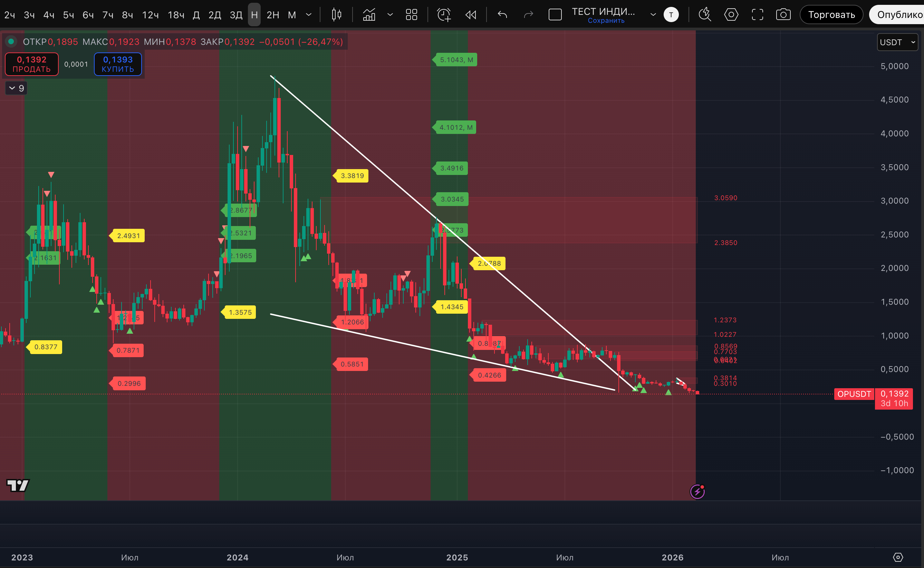Take a chart snapshot with camera icon
The image size is (924, 568).
[783, 14]
